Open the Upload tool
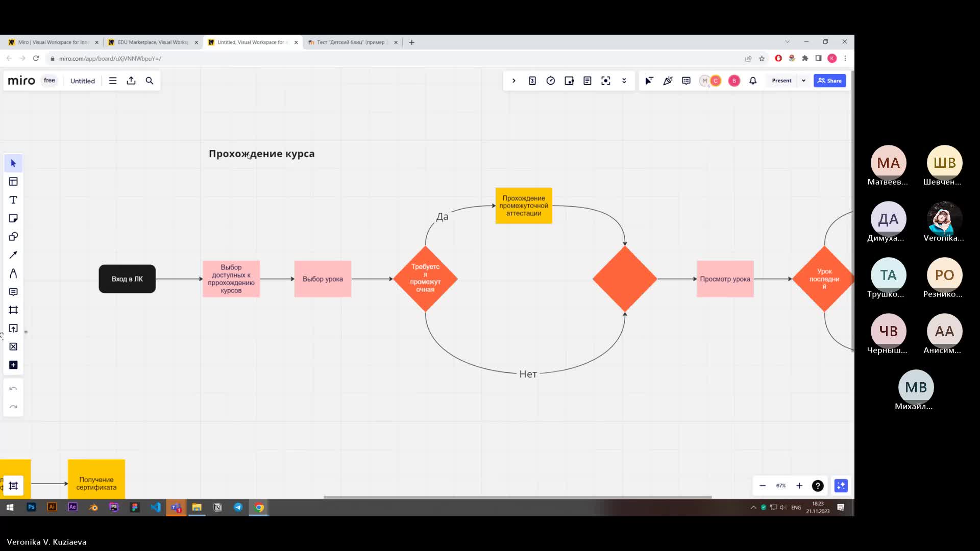Screen dimensions: 980x551 click(13, 329)
